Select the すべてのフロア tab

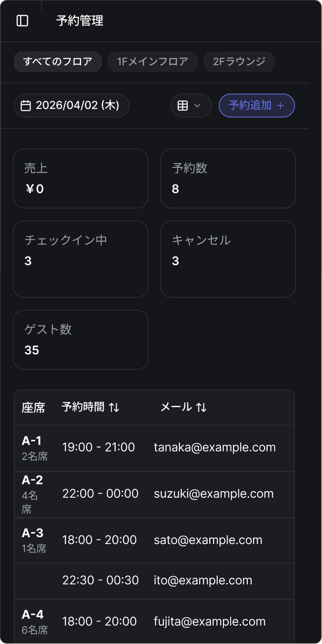click(x=58, y=62)
